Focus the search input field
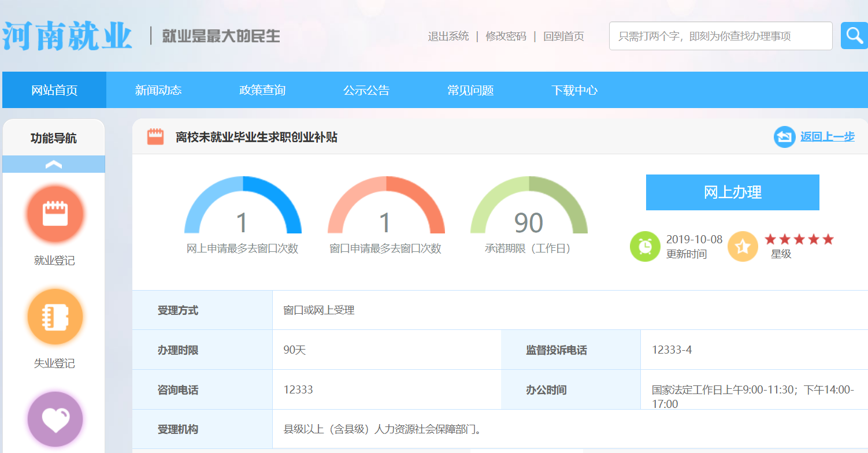This screenshot has width=868, height=453. tap(720, 36)
